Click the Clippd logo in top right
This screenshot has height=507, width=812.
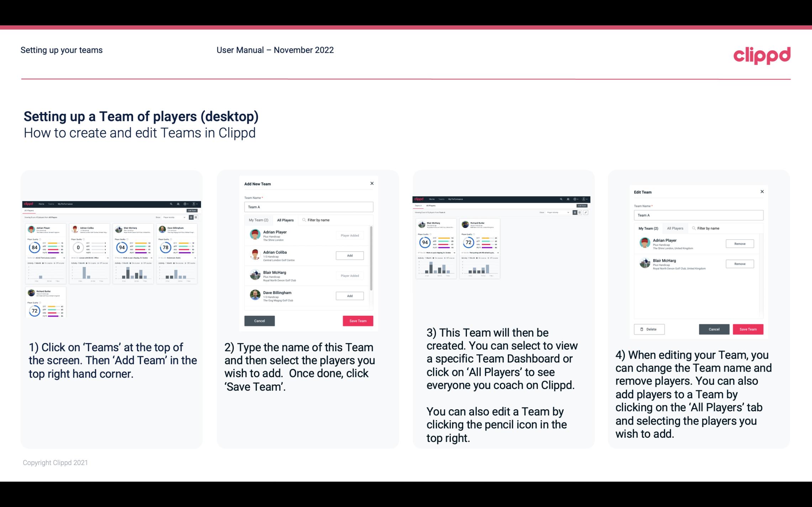click(x=762, y=55)
